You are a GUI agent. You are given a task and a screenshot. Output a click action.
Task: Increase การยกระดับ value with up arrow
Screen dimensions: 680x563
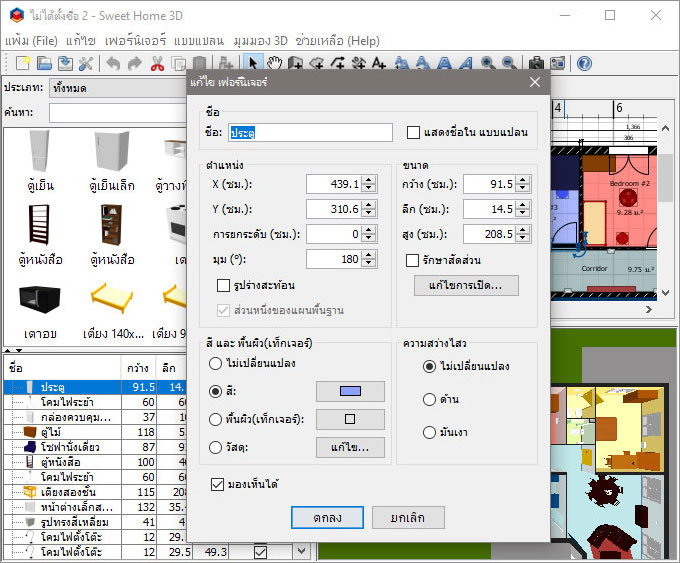[x=369, y=230]
